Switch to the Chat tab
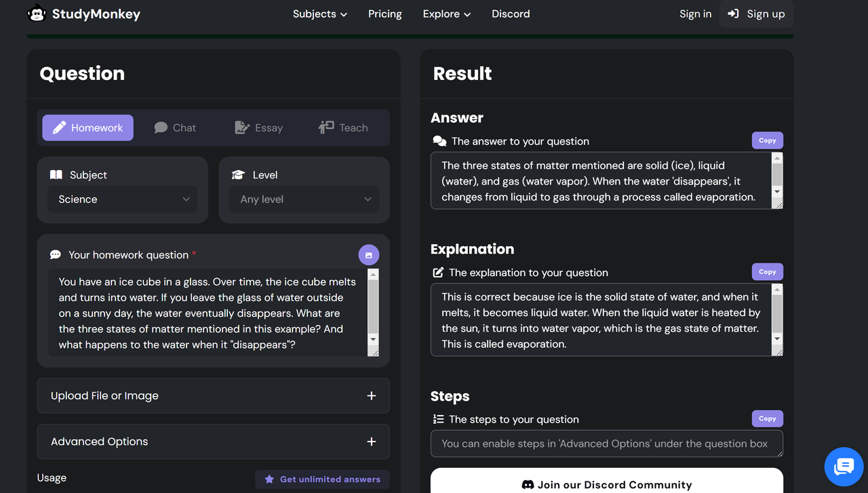The width and height of the screenshot is (868, 493). click(x=175, y=127)
